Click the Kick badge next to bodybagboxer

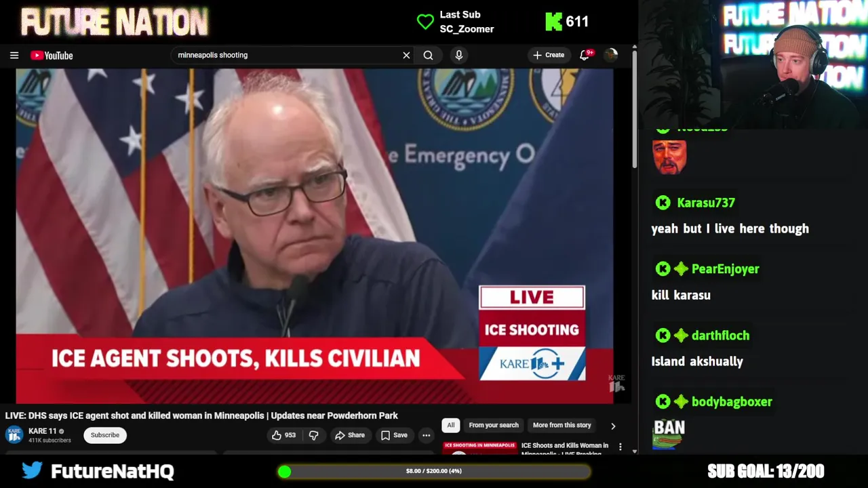(x=663, y=402)
